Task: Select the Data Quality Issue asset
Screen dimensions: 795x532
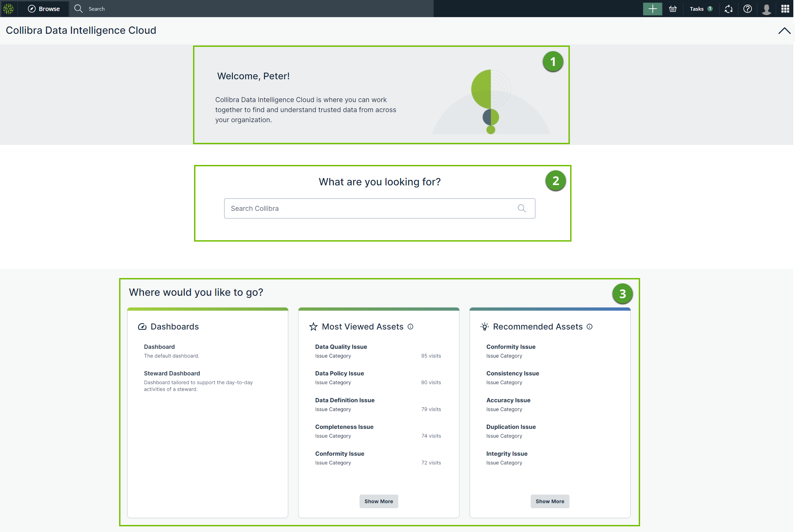Action: click(341, 346)
